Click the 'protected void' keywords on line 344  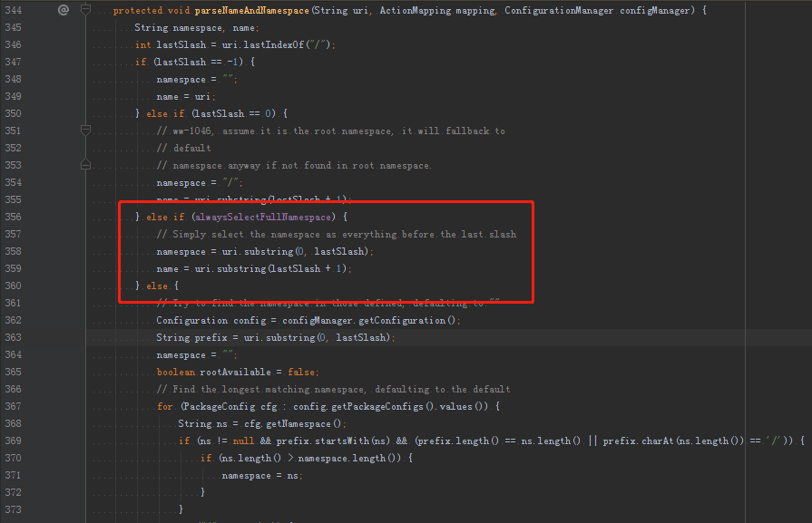click(x=152, y=10)
